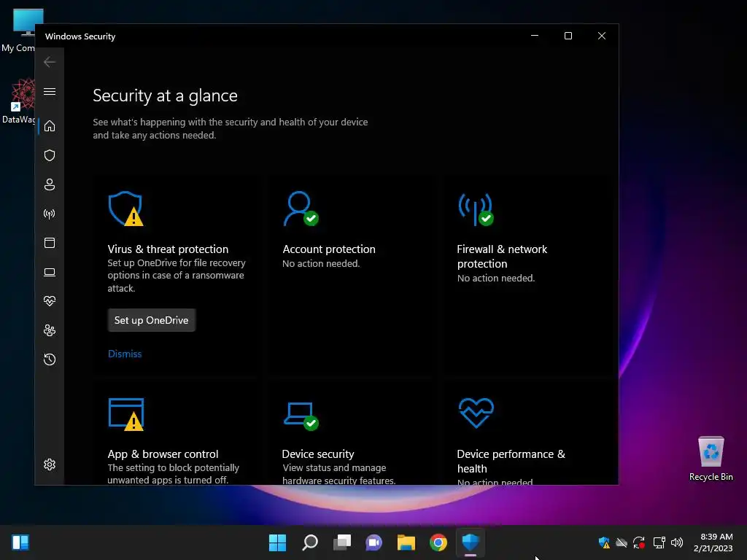Open Protection history clock icon in sidebar
Image resolution: width=747 pixels, height=560 pixels.
(x=50, y=359)
